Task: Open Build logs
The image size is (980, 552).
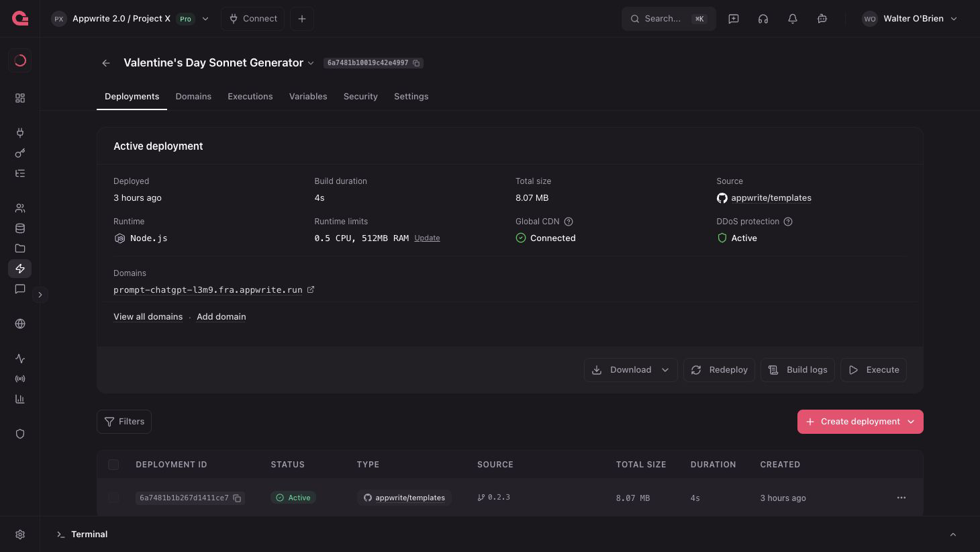Action: coord(797,370)
